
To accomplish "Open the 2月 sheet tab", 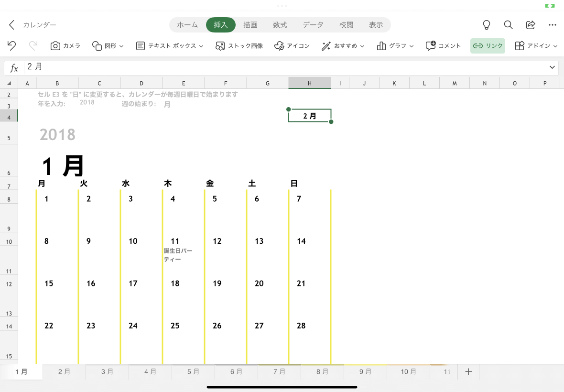I will (64, 371).
